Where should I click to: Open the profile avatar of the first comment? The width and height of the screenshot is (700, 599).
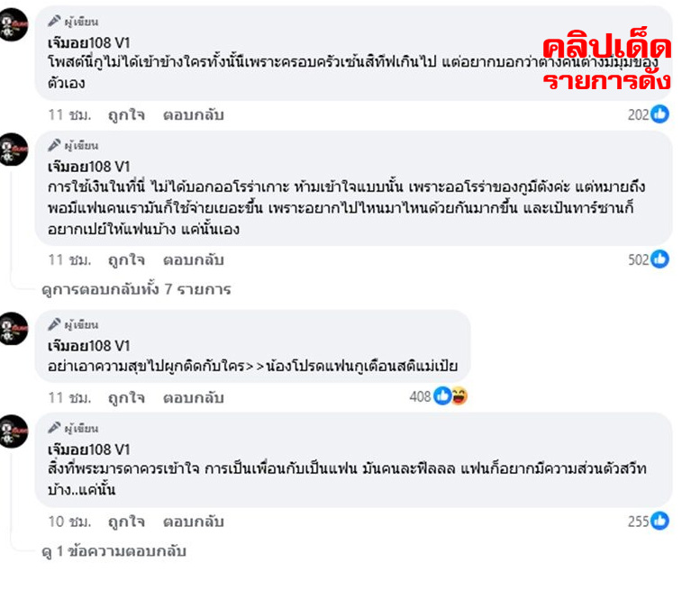[x=13, y=24]
